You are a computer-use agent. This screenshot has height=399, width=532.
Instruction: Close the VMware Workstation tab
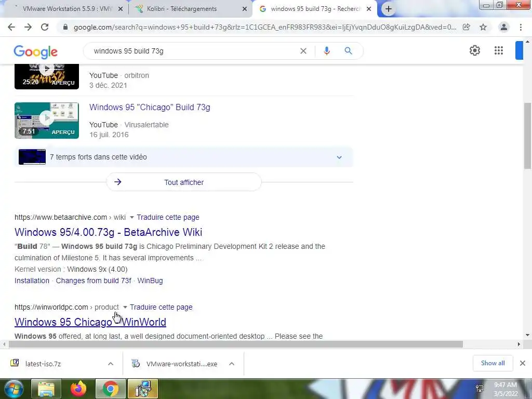click(121, 9)
